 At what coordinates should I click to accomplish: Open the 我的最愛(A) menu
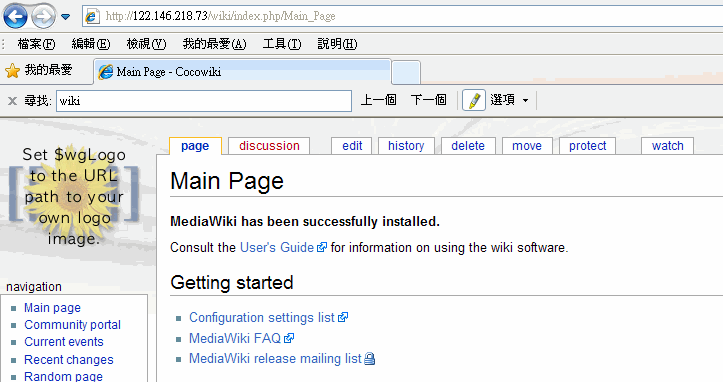214,44
